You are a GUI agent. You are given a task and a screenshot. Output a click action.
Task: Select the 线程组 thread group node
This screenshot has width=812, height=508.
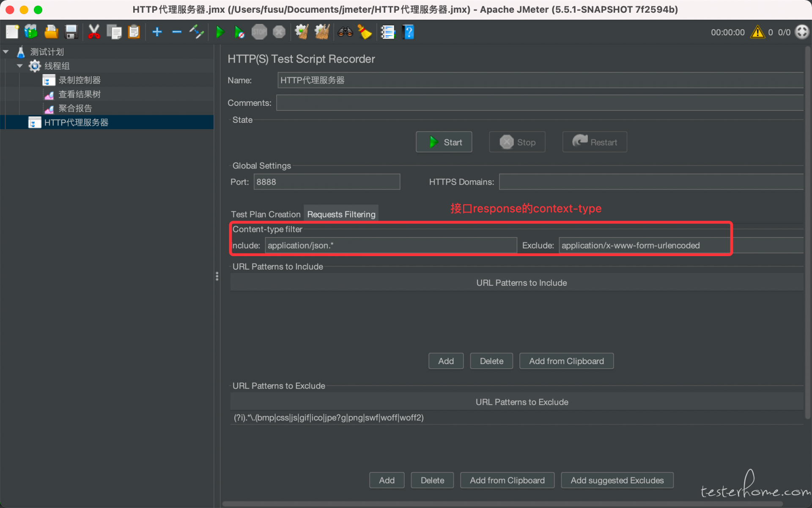point(57,66)
